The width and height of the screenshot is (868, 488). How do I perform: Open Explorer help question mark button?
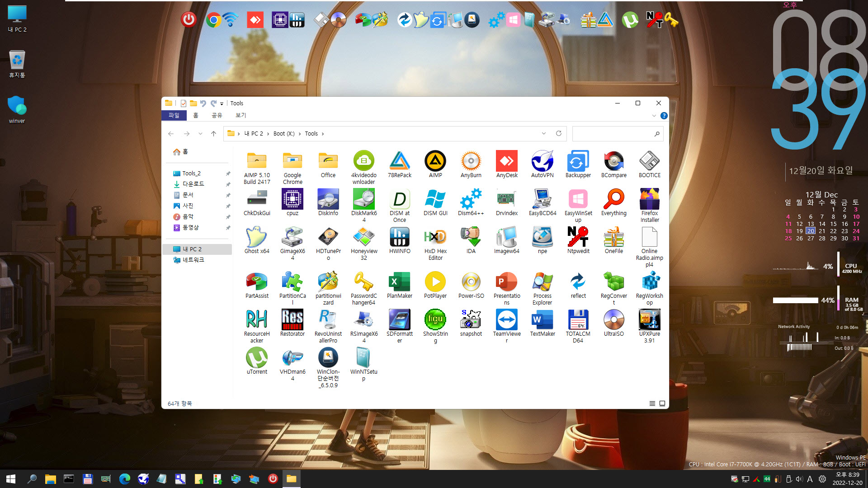tap(664, 116)
